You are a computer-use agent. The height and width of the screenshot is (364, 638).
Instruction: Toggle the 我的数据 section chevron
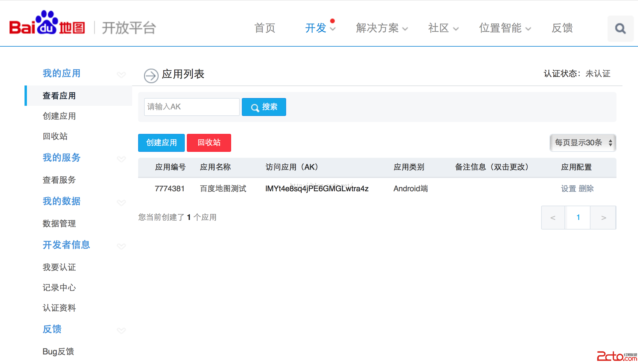(x=121, y=202)
